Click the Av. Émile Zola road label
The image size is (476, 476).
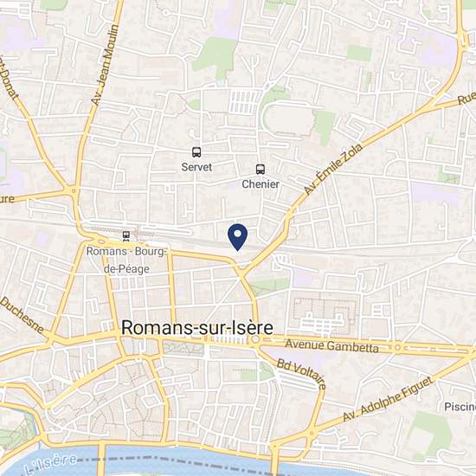pos(333,169)
